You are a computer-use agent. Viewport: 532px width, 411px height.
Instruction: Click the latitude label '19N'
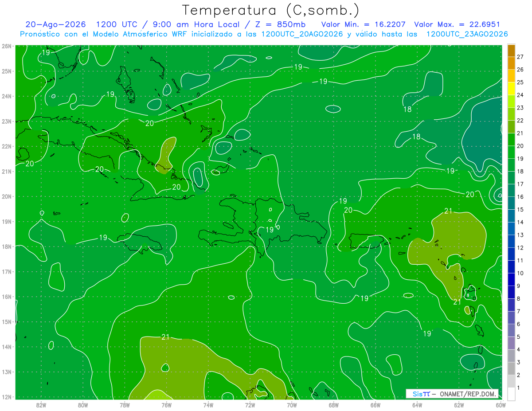(x=7, y=222)
